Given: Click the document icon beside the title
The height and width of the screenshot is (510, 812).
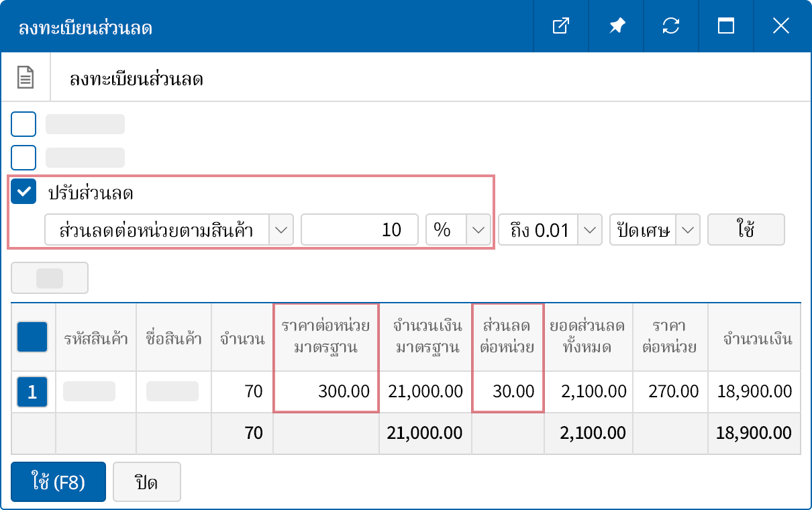Looking at the screenshot, I should [24, 77].
